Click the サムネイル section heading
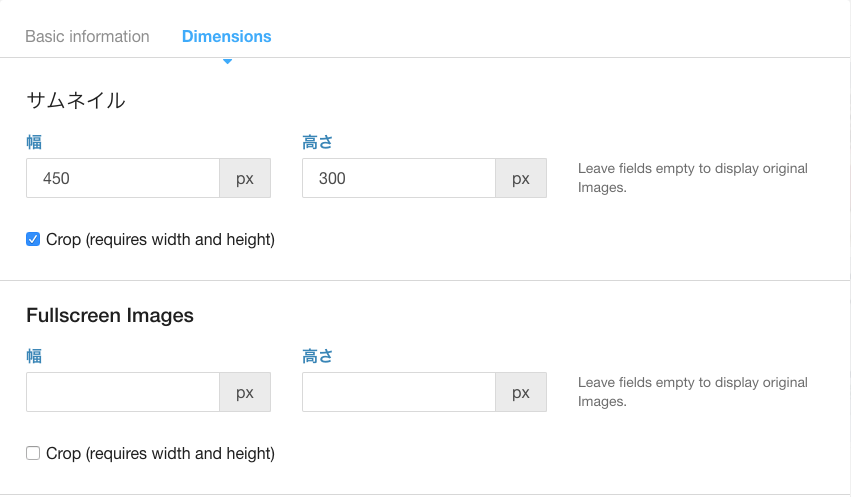This screenshot has width=851, height=497. click(x=76, y=100)
